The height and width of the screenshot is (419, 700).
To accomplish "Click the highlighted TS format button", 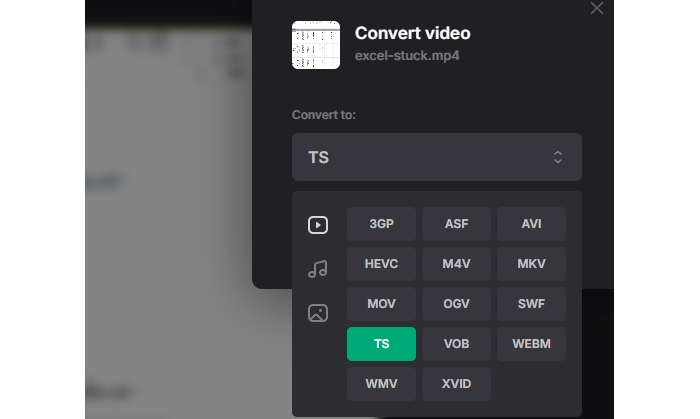I will click(381, 344).
